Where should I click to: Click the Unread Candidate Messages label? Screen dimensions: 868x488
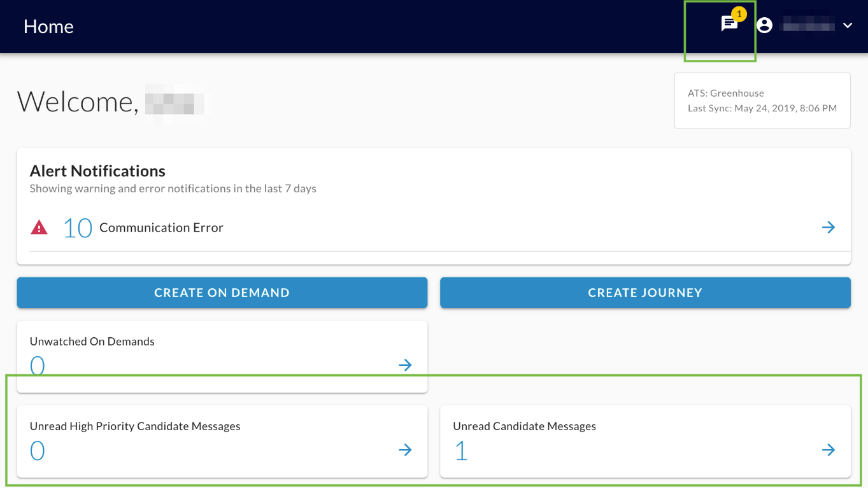pyautogui.click(x=524, y=426)
